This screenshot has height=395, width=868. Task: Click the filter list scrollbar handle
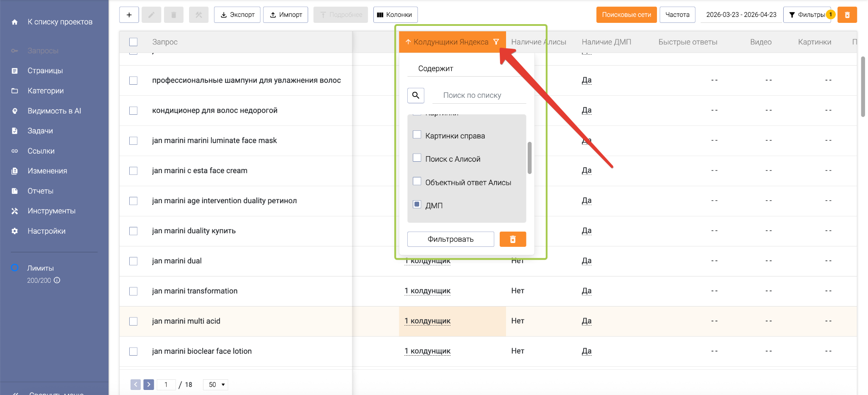(x=529, y=157)
